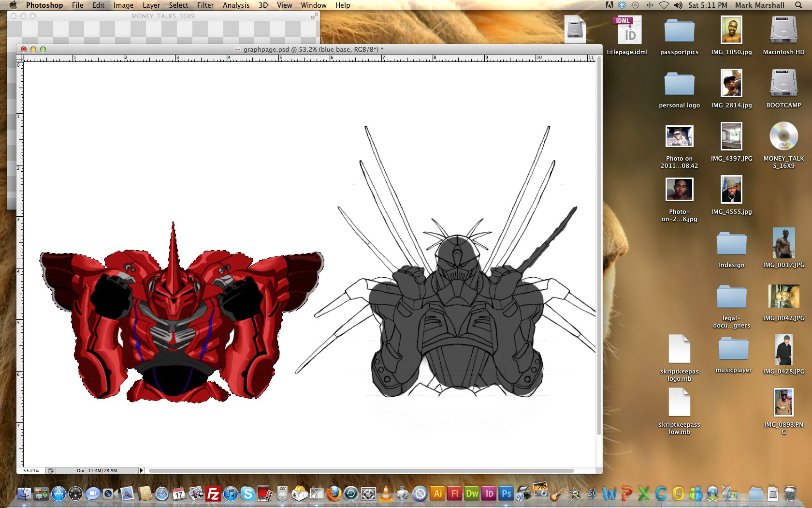Viewport: 812px width, 508px height.
Task: Open the Edit menu
Action: [x=98, y=5]
